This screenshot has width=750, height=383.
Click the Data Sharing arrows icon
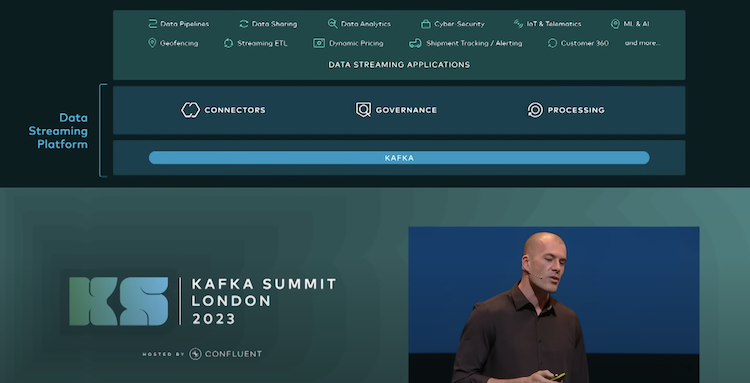tap(244, 23)
